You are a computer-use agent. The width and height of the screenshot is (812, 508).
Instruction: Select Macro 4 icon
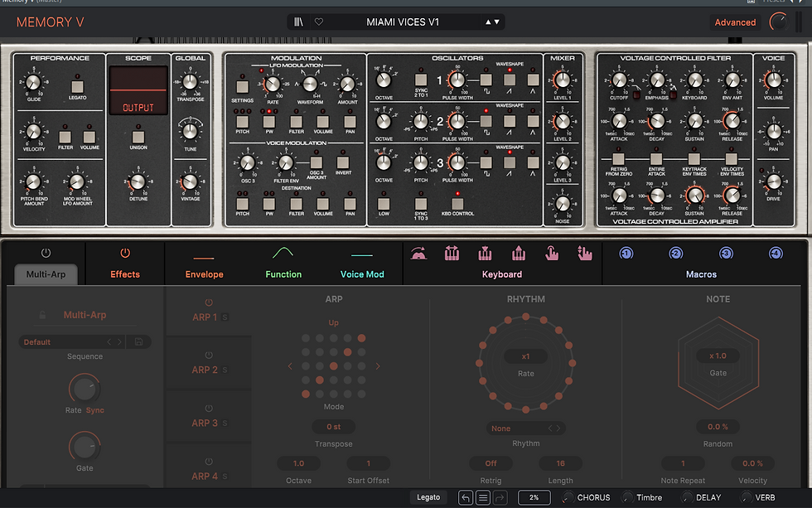coord(776,254)
